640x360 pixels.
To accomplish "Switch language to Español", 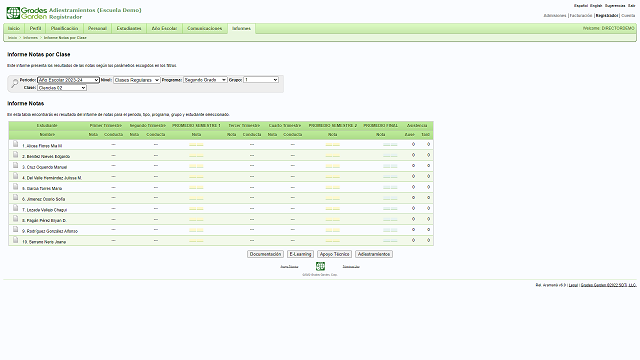I will point(581,6).
